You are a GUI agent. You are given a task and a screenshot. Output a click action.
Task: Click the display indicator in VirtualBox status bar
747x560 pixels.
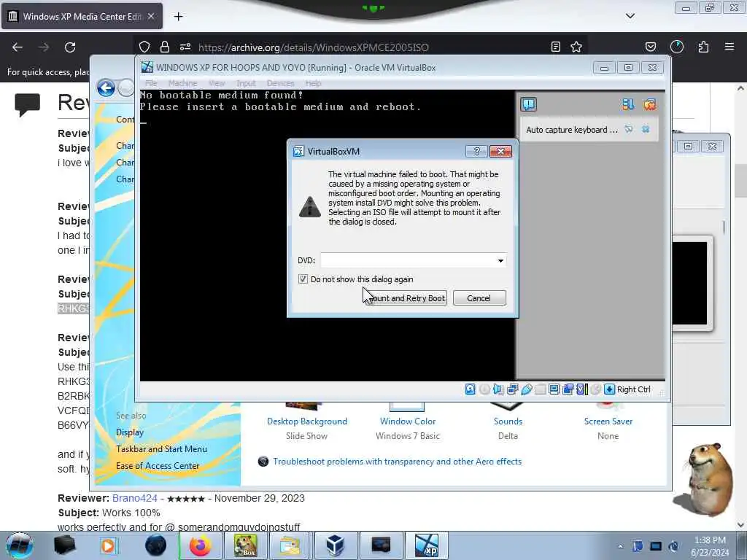tap(554, 389)
